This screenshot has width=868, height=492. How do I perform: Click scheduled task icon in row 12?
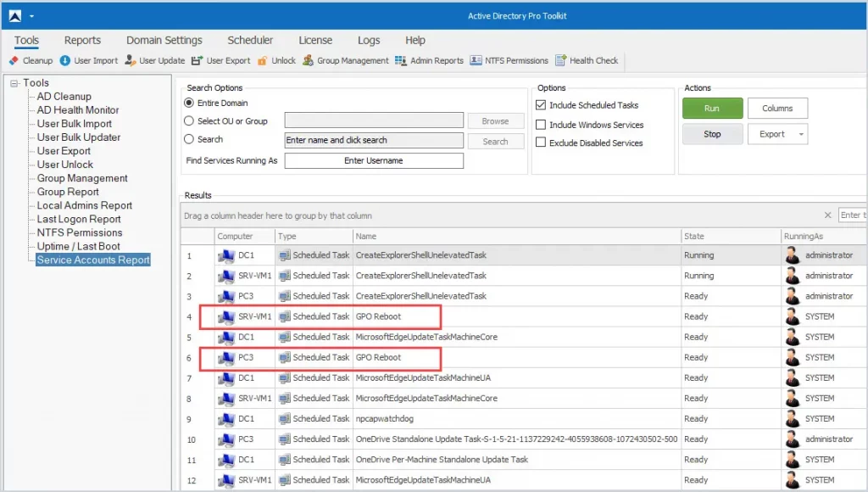pyautogui.click(x=285, y=480)
